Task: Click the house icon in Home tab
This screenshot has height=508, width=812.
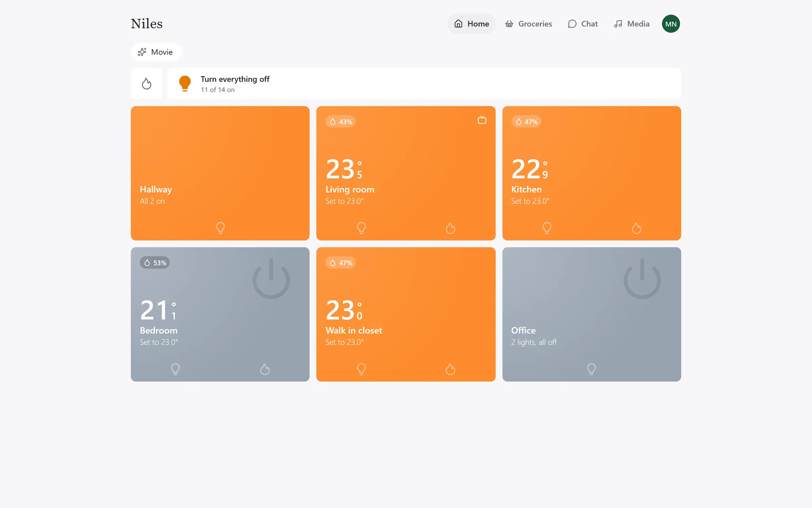Action: click(x=458, y=24)
